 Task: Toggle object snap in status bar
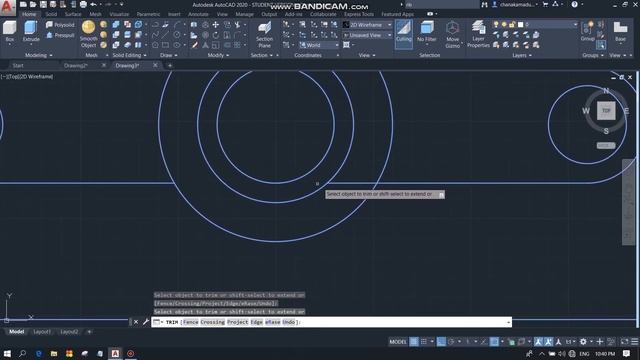(x=494, y=342)
